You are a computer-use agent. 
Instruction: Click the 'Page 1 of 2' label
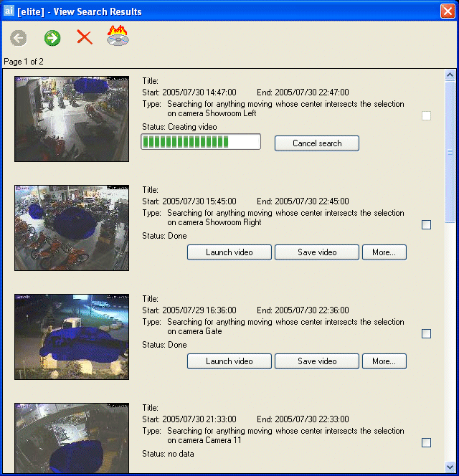click(x=24, y=62)
